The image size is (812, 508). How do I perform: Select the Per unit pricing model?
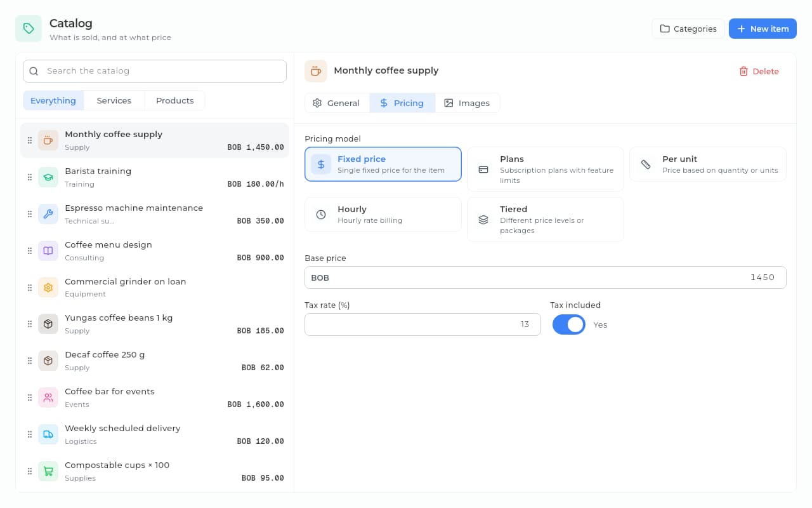coord(708,164)
